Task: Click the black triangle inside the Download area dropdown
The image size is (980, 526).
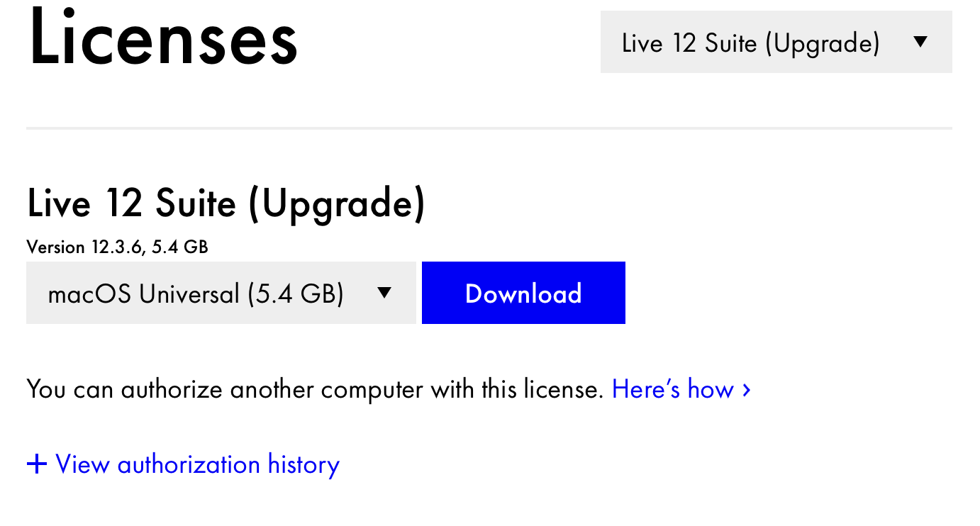Action: pos(384,292)
